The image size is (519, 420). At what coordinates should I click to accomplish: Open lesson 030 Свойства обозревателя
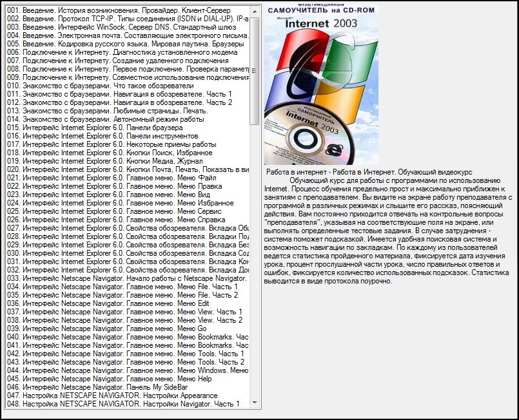coord(128,253)
